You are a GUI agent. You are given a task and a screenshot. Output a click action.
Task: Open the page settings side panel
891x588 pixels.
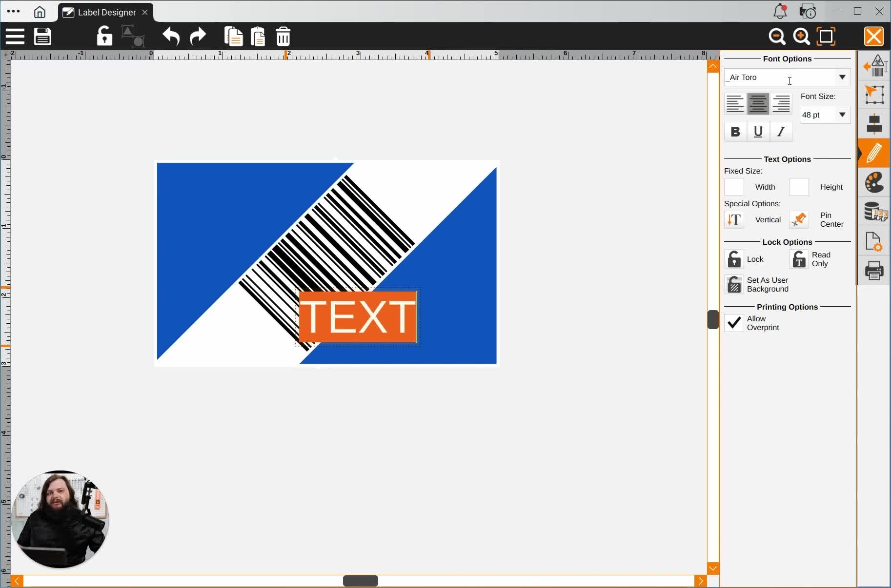874,241
